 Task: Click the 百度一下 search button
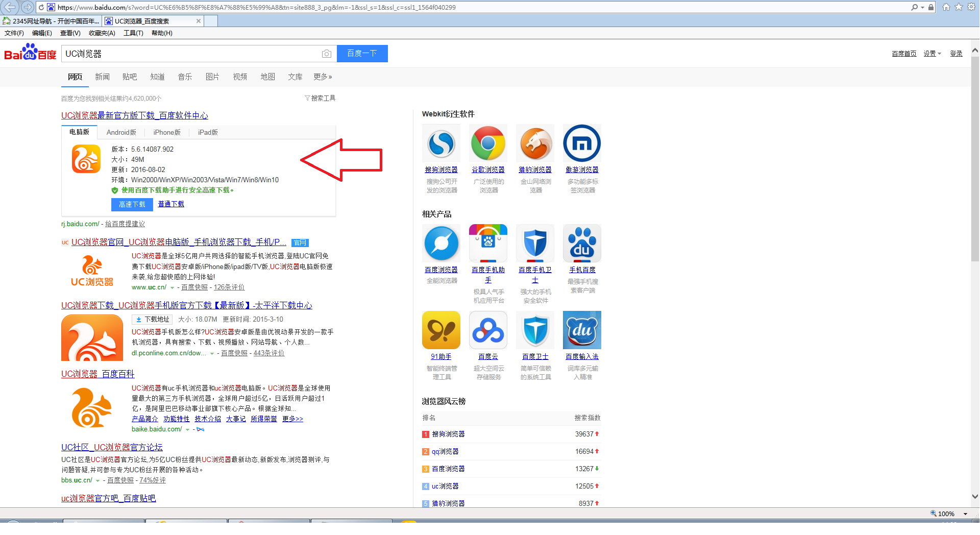362,54
